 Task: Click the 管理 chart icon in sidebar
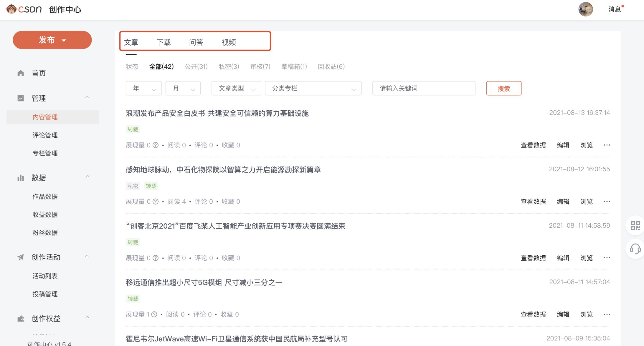[20, 98]
